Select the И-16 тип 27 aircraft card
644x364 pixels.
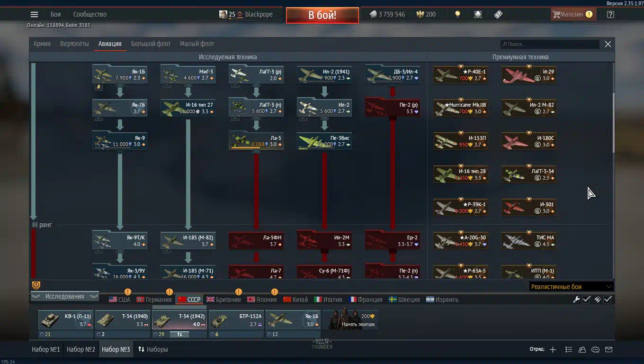(x=188, y=108)
